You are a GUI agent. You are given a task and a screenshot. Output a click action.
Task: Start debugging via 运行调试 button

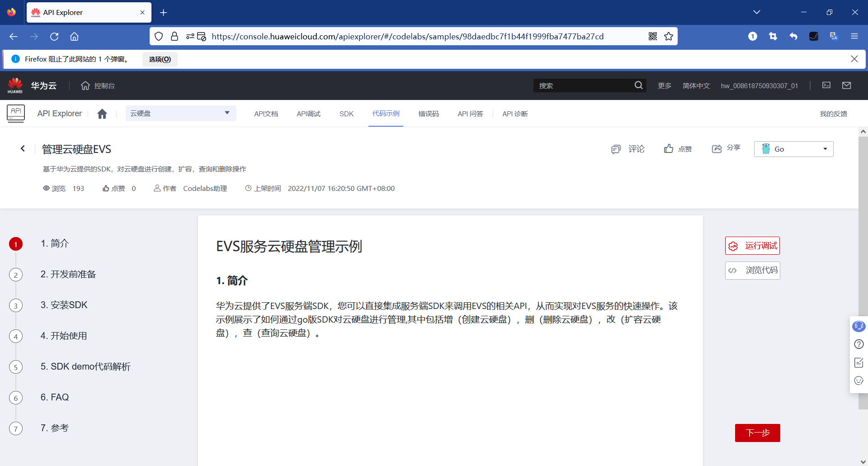pos(752,246)
